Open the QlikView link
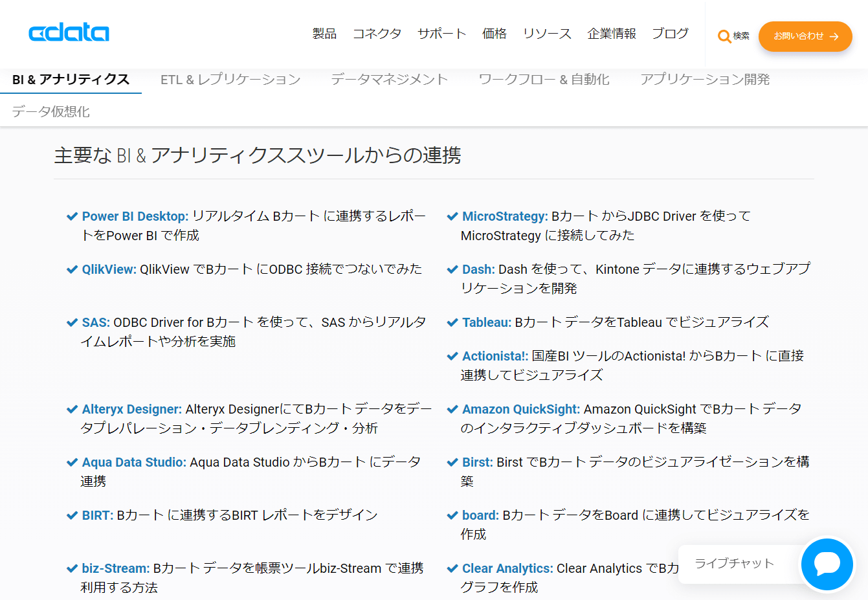868x600 pixels. pyautogui.click(x=109, y=269)
